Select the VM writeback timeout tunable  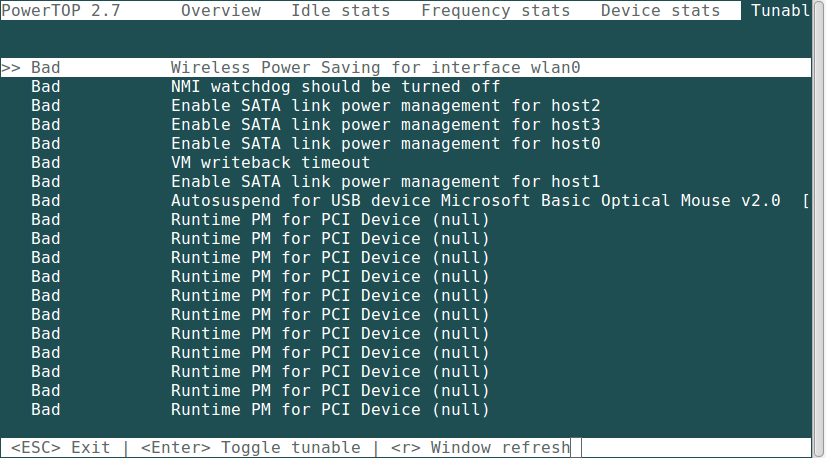coord(270,163)
